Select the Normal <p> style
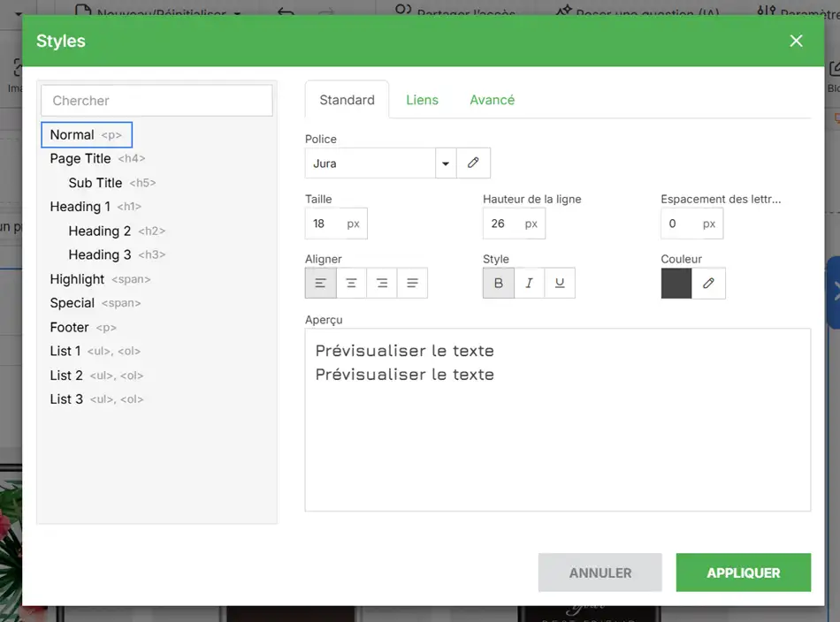Screen dimensions: 840x622 (x=87, y=134)
